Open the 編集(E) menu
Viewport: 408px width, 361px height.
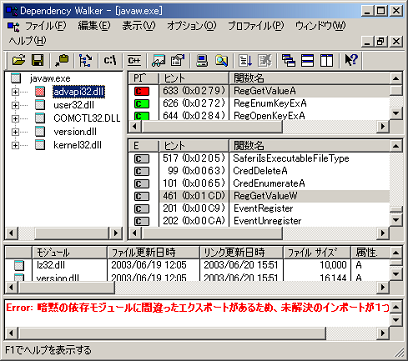pyautogui.click(x=94, y=26)
